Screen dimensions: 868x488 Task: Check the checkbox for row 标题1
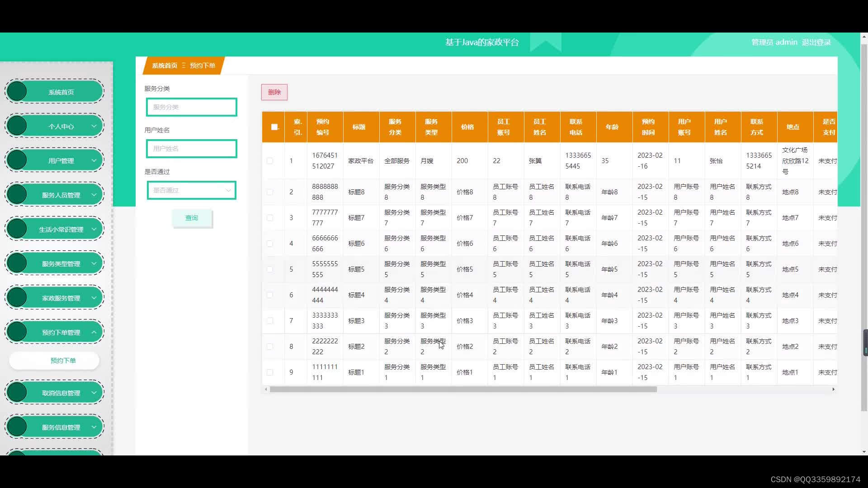[x=270, y=372]
